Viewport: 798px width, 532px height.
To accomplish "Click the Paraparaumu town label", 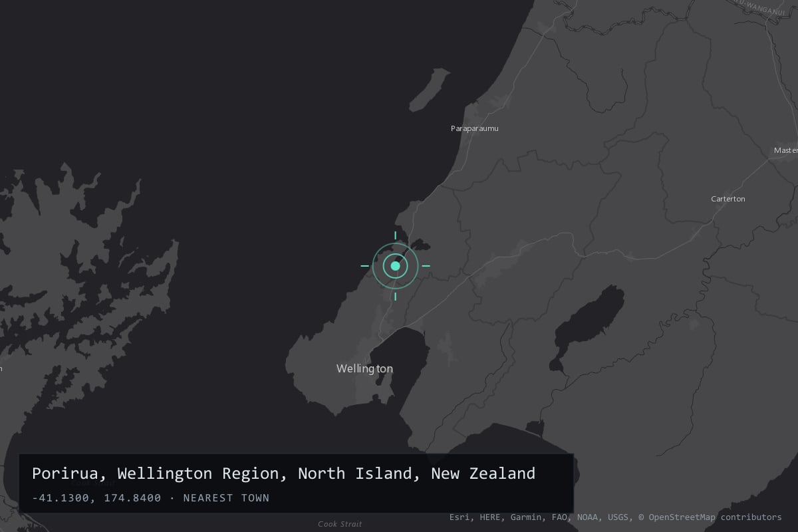I will click(x=474, y=128).
